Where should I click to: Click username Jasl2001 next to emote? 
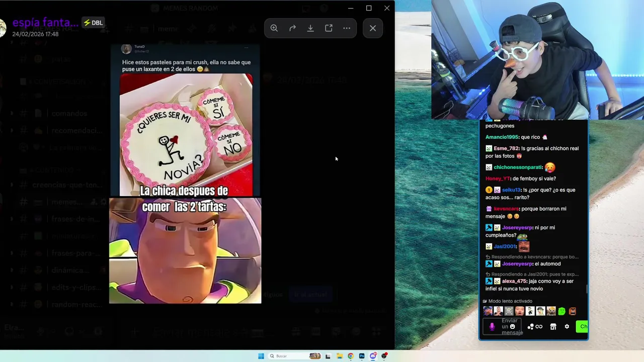[x=505, y=246]
